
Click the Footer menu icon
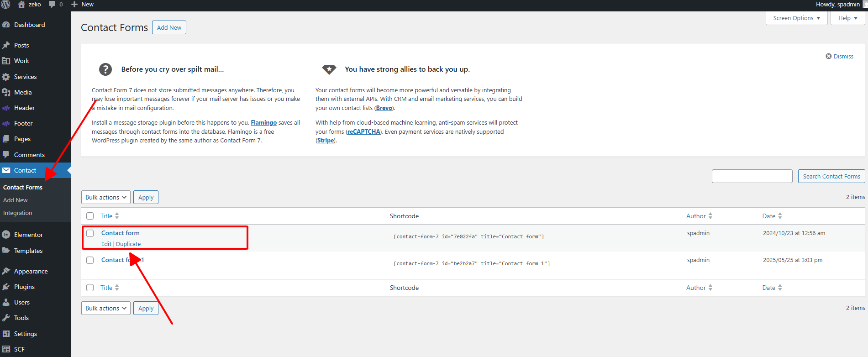[6, 123]
